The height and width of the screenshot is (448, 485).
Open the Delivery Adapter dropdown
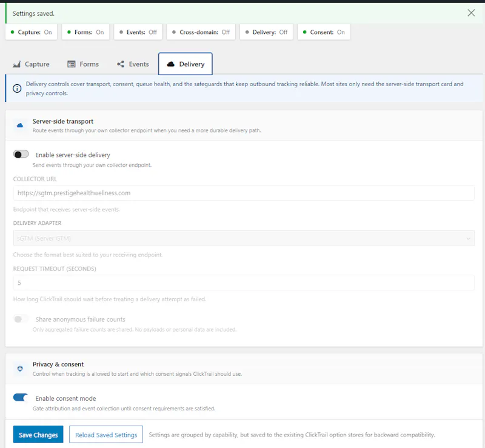244,238
